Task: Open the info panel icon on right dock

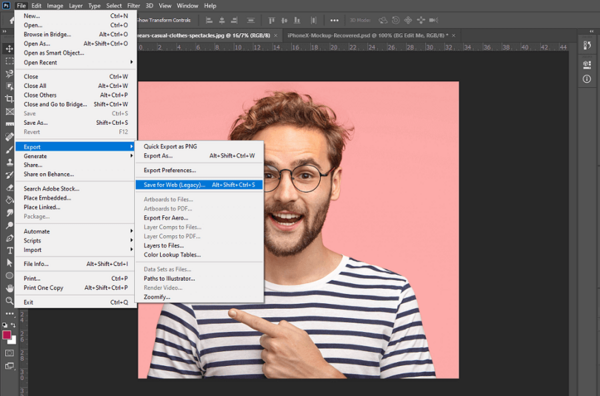Action: coord(587,79)
